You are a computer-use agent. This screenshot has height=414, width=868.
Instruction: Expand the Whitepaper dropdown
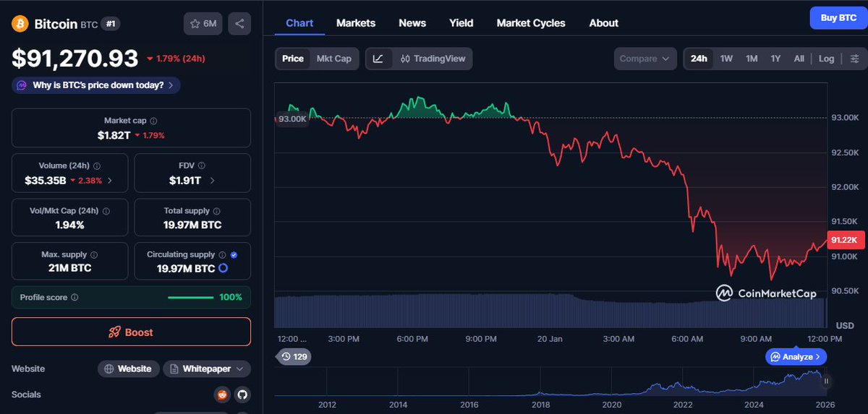(x=207, y=368)
